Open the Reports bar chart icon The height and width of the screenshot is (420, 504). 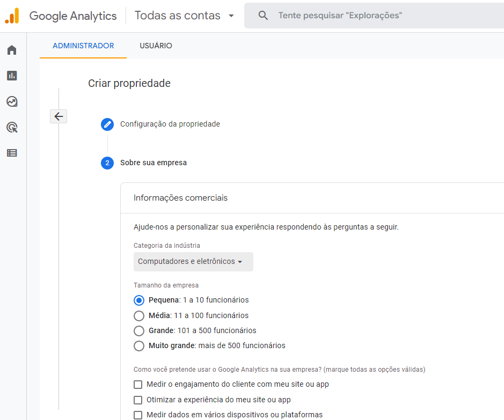12,76
